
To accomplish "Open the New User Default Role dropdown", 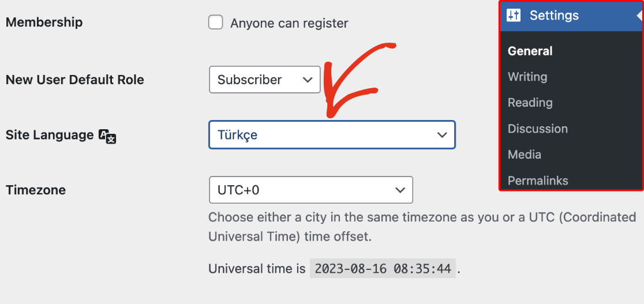I will click(264, 80).
